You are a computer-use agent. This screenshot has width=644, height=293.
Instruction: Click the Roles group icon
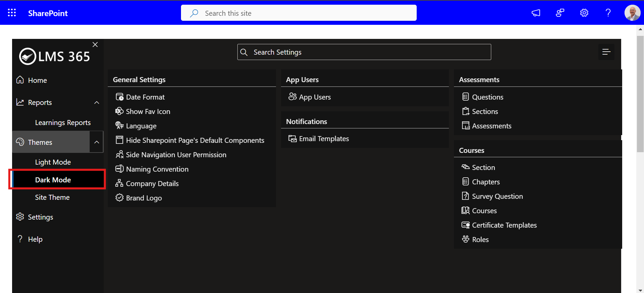(465, 239)
